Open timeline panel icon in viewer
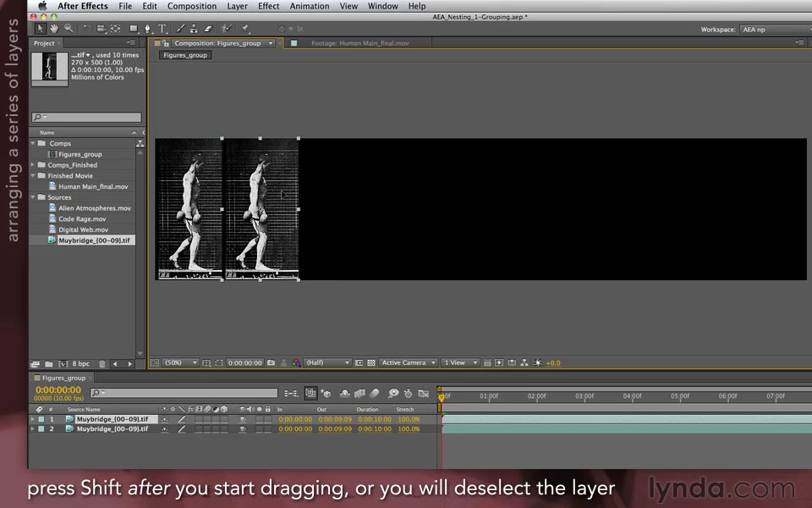The height and width of the screenshot is (508, 812). (512, 363)
